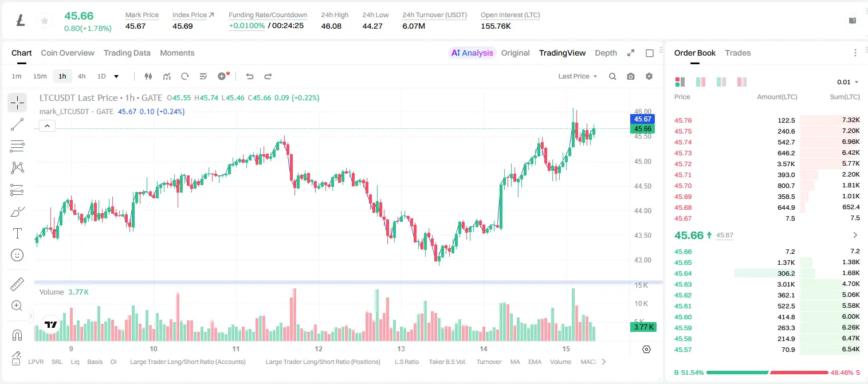
Task: Select the 4h timeframe
Action: pos(81,76)
